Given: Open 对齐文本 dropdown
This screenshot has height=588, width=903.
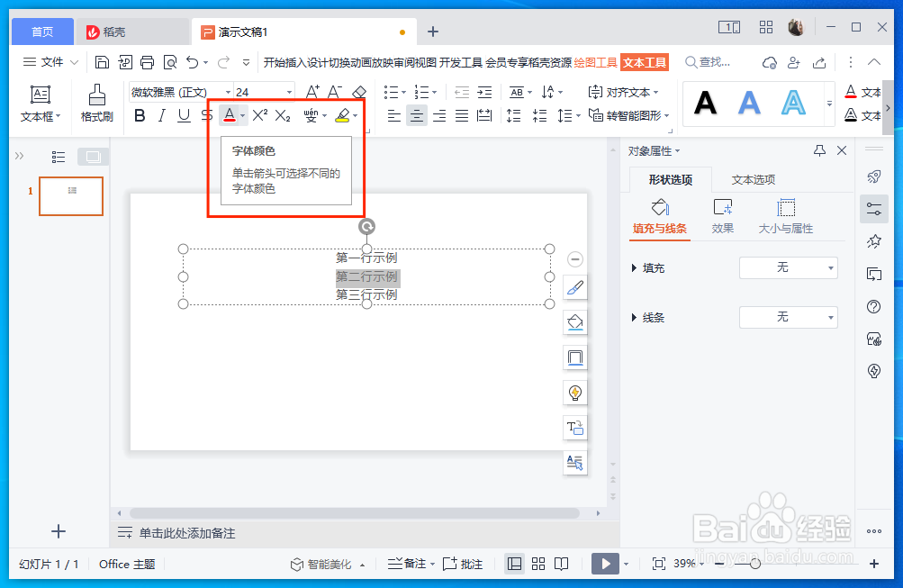Looking at the screenshot, I should click(x=623, y=92).
